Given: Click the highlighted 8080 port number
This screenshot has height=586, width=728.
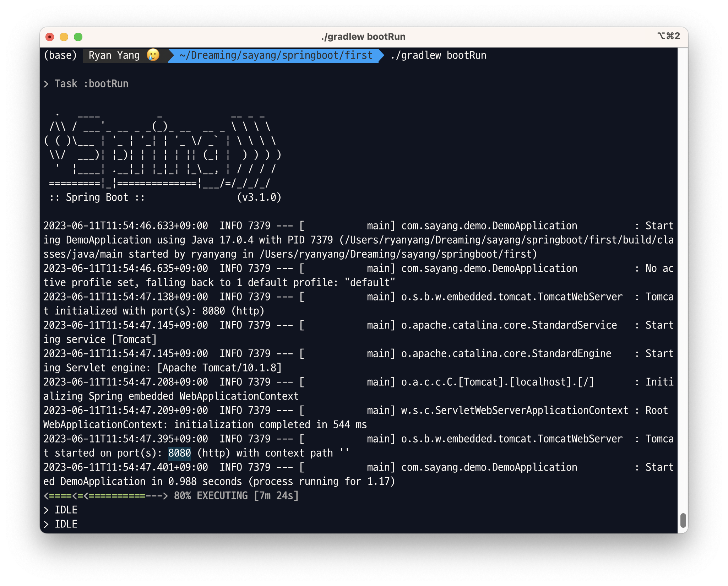Looking at the screenshot, I should pos(179,453).
